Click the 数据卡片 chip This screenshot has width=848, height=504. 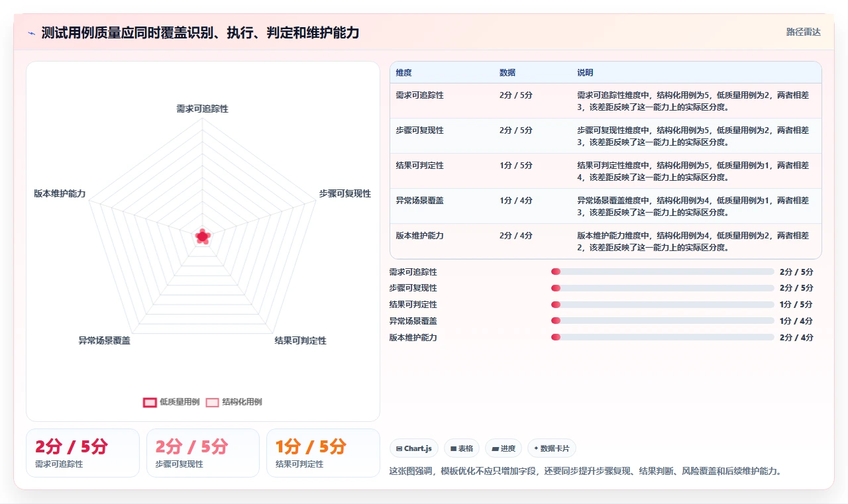[552, 448]
